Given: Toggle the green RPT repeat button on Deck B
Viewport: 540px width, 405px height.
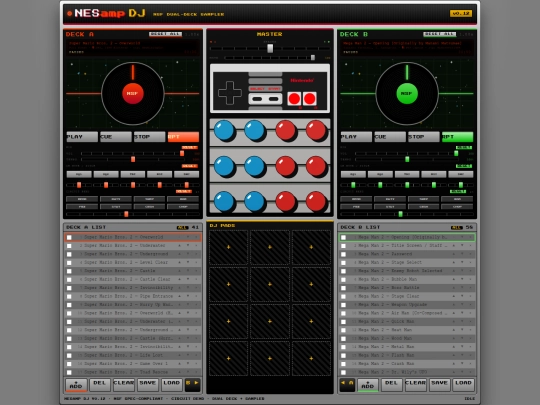Looking at the screenshot, I should pyautogui.click(x=457, y=137).
